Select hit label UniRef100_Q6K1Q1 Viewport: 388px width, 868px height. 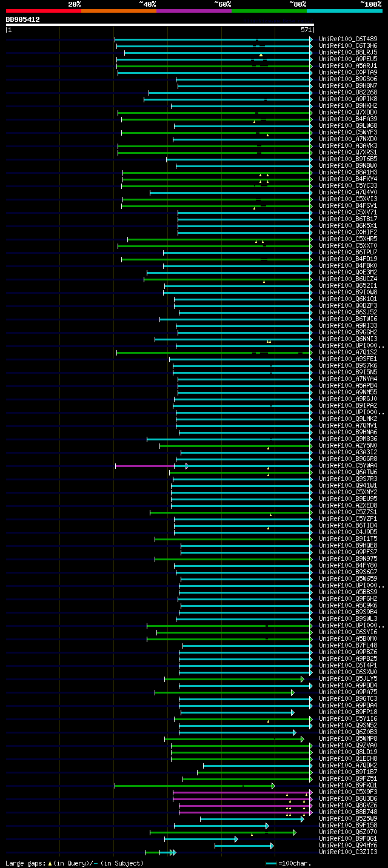(x=348, y=299)
